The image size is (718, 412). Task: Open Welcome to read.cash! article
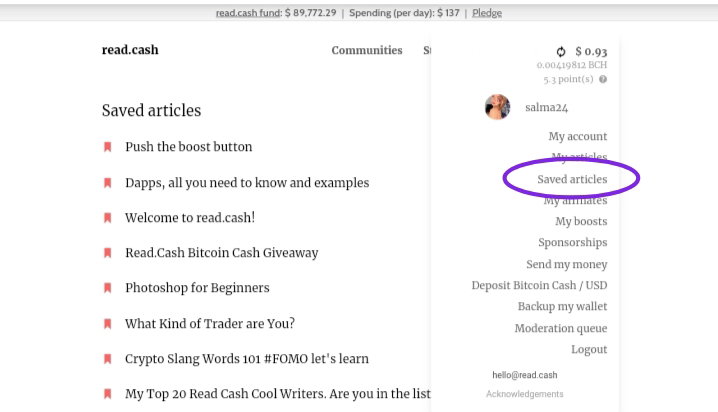click(x=190, y=218)
